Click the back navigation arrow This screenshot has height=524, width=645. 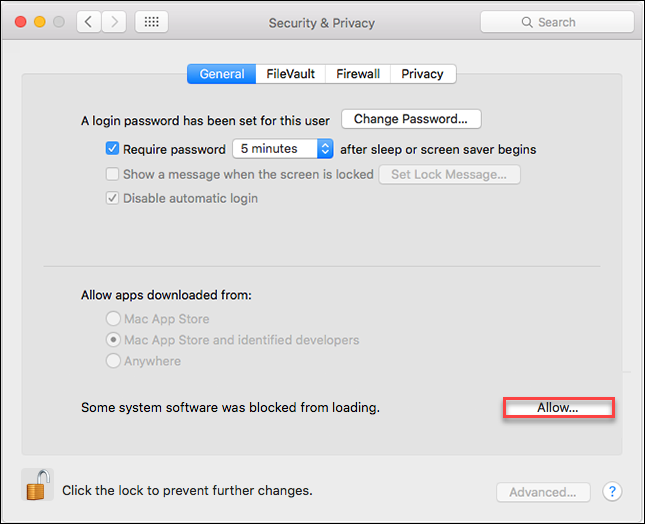[x=89, y=22]
